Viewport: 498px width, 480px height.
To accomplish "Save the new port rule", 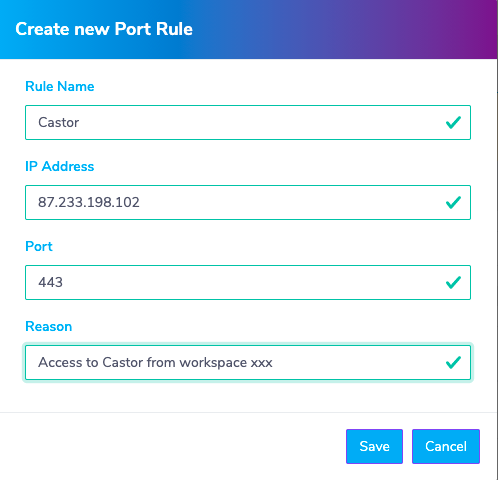I will coord(374,446).
